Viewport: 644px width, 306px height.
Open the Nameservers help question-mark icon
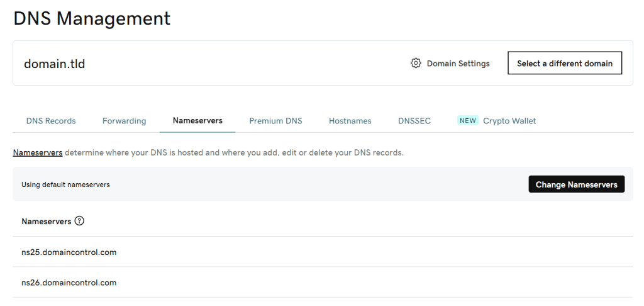pos(79,221)
